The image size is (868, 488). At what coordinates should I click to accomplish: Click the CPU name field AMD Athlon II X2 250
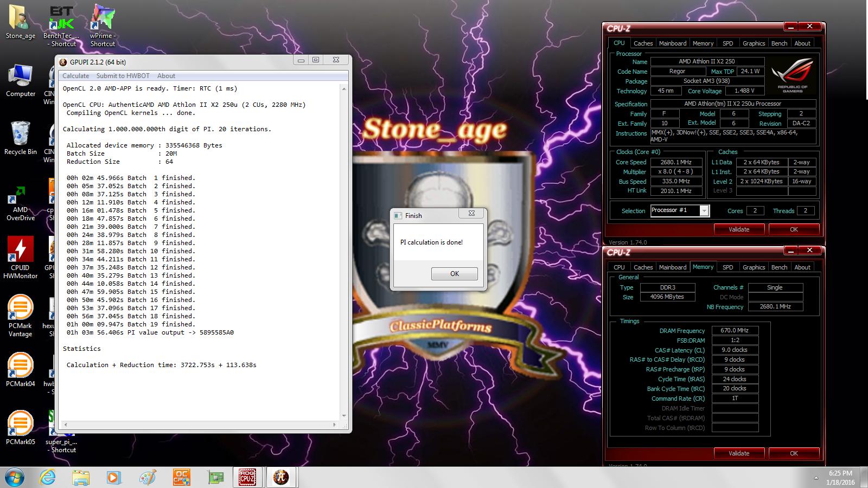[x=707, y=62]
